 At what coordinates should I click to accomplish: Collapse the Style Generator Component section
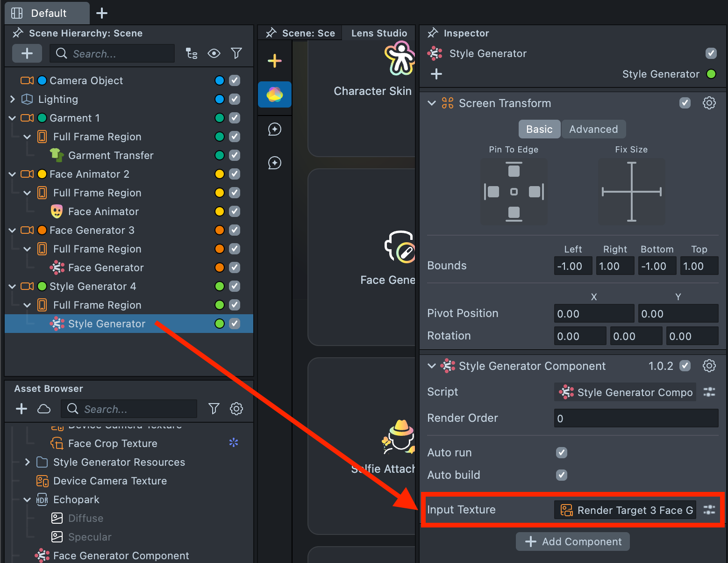click(x=432, y=366)
